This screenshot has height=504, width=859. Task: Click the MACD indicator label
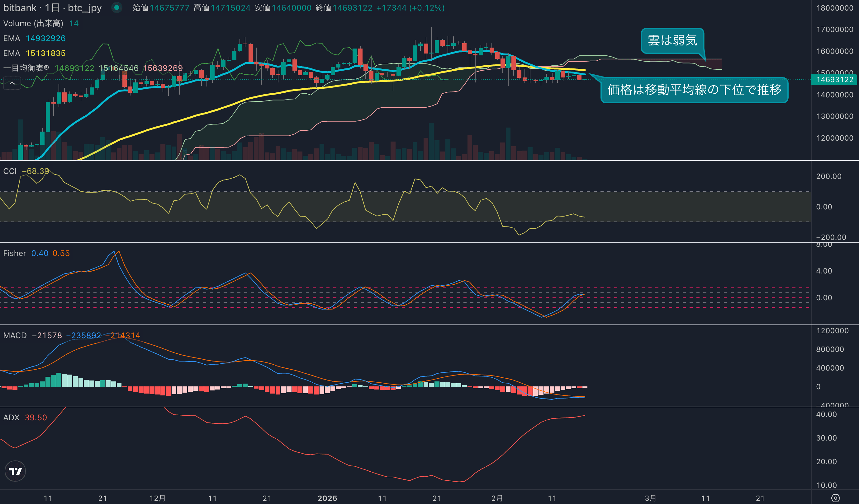click(x=15, y=335)
